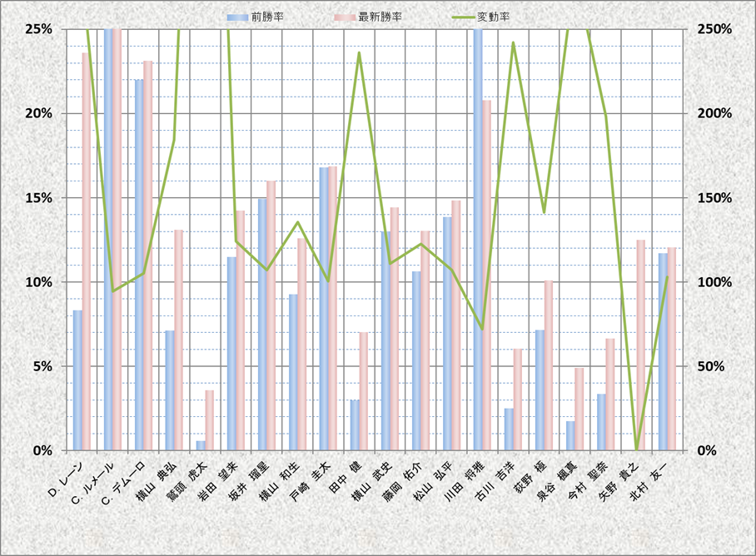Click the 矢野 貴之 zero point on the 変動率 line

(x=636, y=449)
